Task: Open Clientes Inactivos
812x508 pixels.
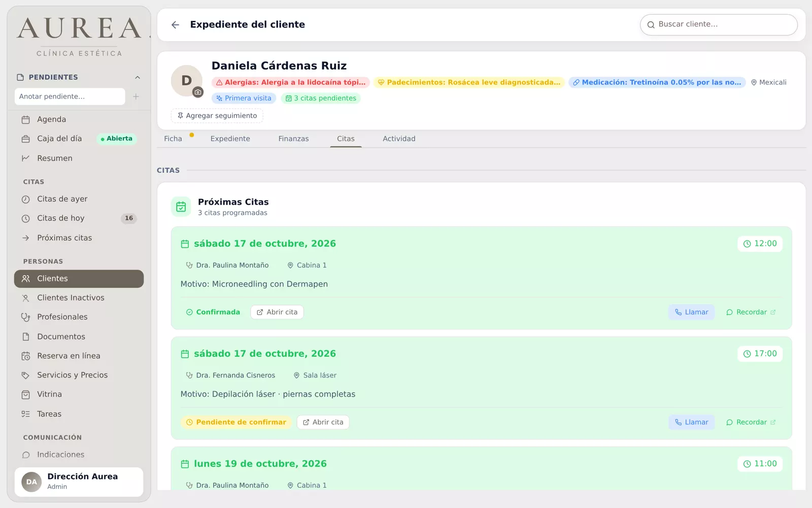Action: click(x=79, y=298)
